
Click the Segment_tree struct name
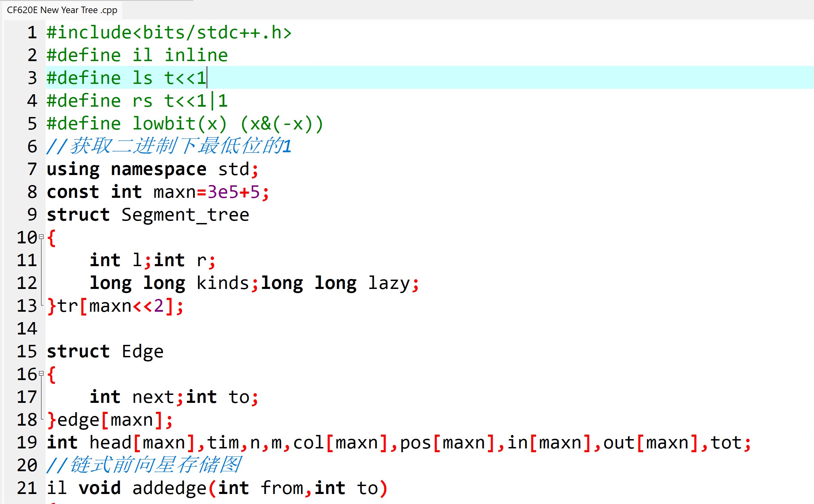pos(185,215)
